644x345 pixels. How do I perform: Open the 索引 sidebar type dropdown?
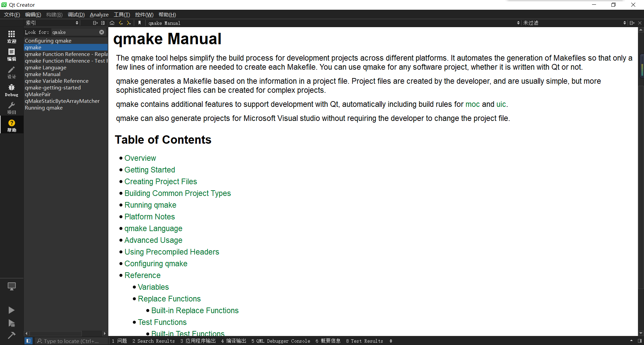coord(52,23)
